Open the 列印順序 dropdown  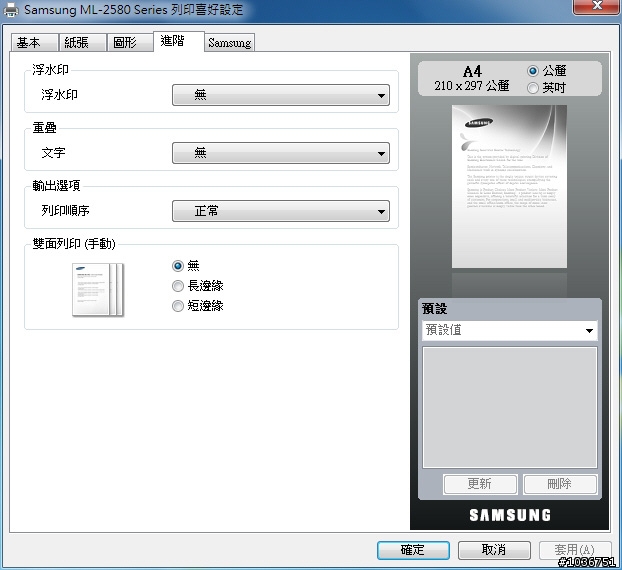click(x=281, y=211)
